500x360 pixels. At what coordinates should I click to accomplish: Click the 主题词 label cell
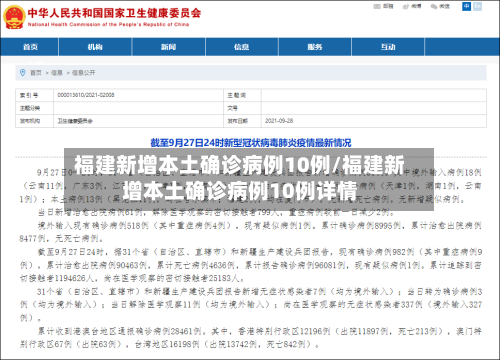pyautogui.click(x=242, y=95)
